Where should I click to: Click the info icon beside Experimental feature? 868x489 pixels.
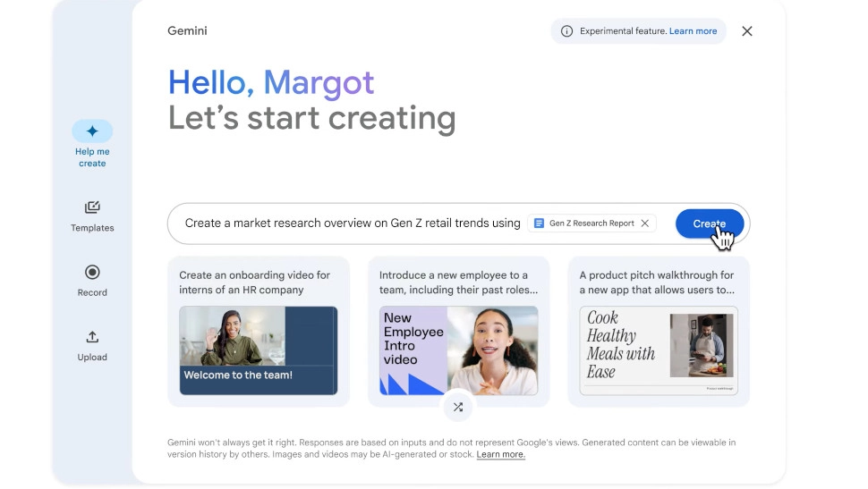click(x=566, y=31)
